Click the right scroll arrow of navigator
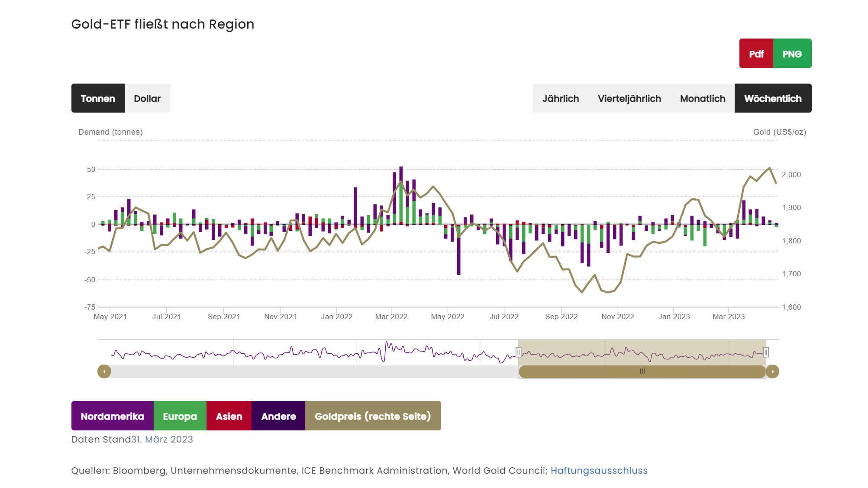This screenshot has width=868, height=488. pyautogui.click(x=773, y=372)
